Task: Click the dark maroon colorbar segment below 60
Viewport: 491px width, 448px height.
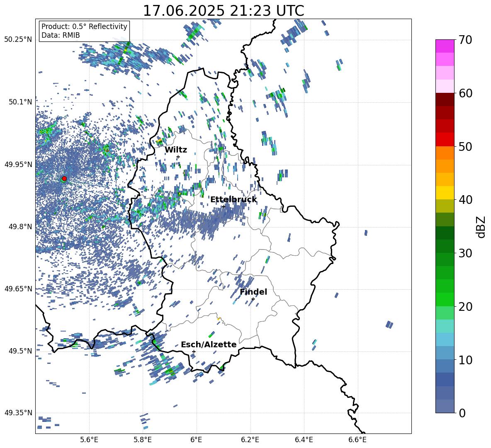Action: pyautogui.click(x=445, y=99)
